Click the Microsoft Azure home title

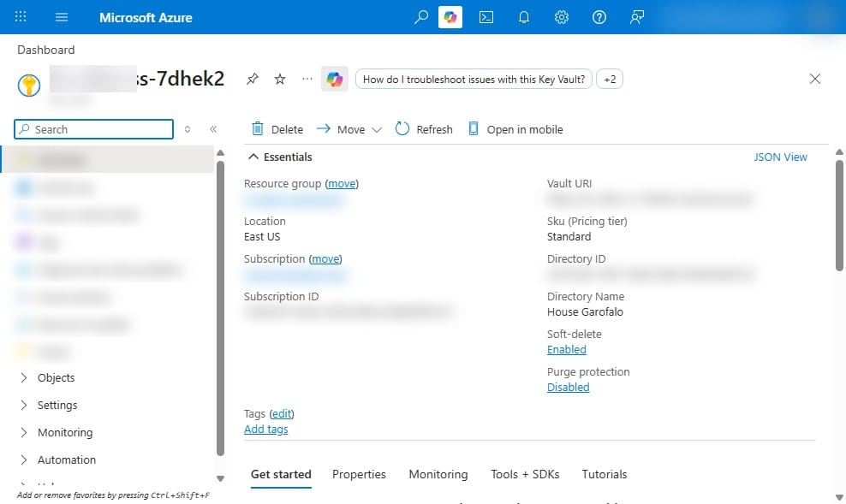coord(146,17)
